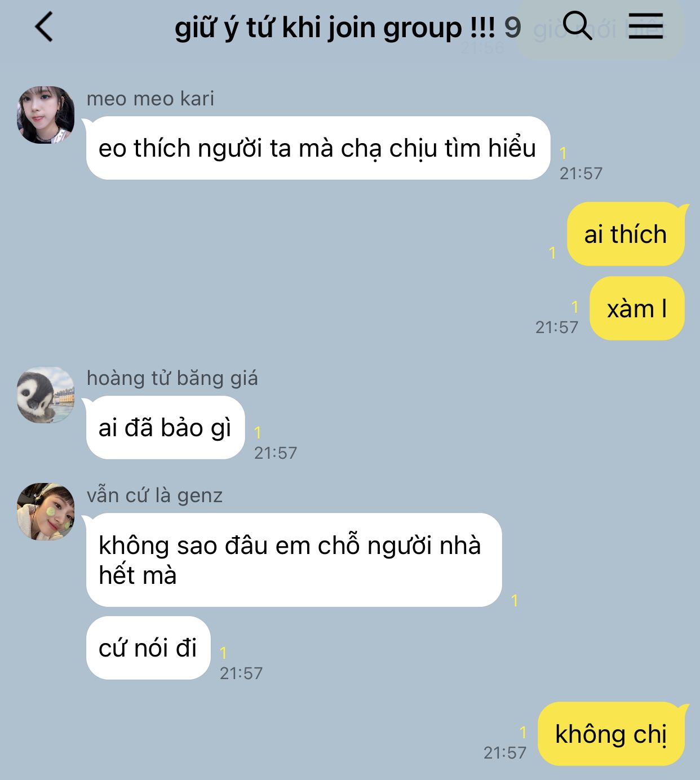Select the message 'không sao đâu em chỗ người nhà hết mà'
Screen dimensions: 700x780
click(x=294, y=560)
